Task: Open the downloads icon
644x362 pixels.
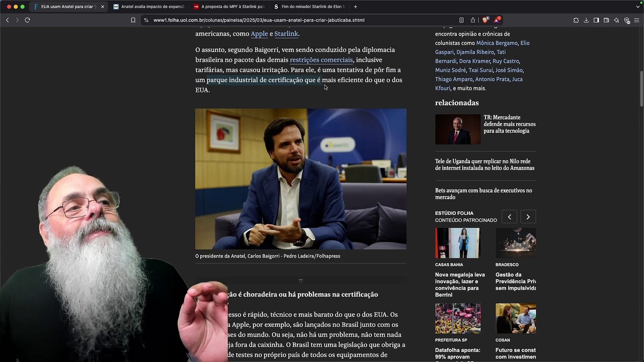Action: [586, 20]
